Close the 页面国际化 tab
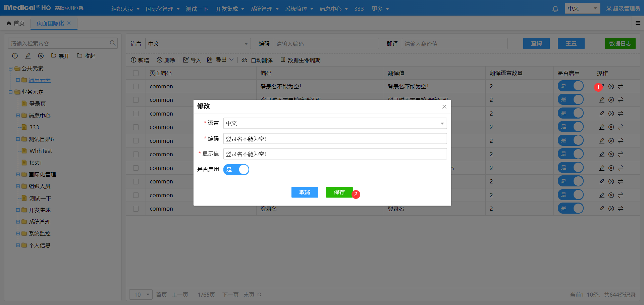644x305 pixels. [x=69, y=23]
